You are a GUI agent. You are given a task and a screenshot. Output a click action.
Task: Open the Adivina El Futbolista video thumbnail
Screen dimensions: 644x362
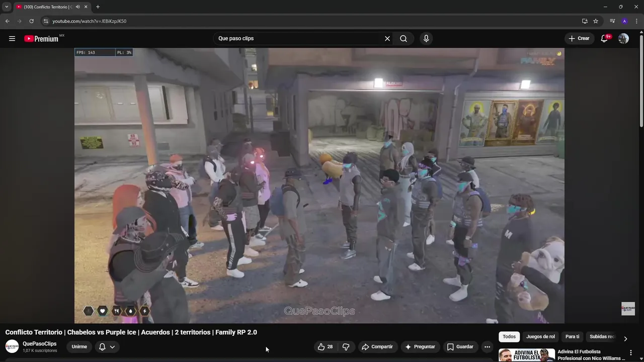527,355
